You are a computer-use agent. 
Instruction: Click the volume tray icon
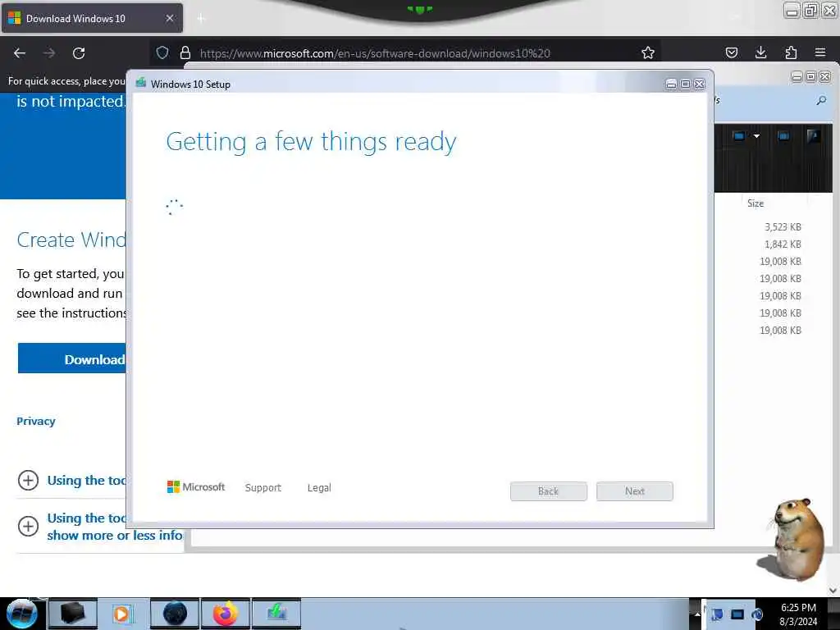tap(757, 614)
